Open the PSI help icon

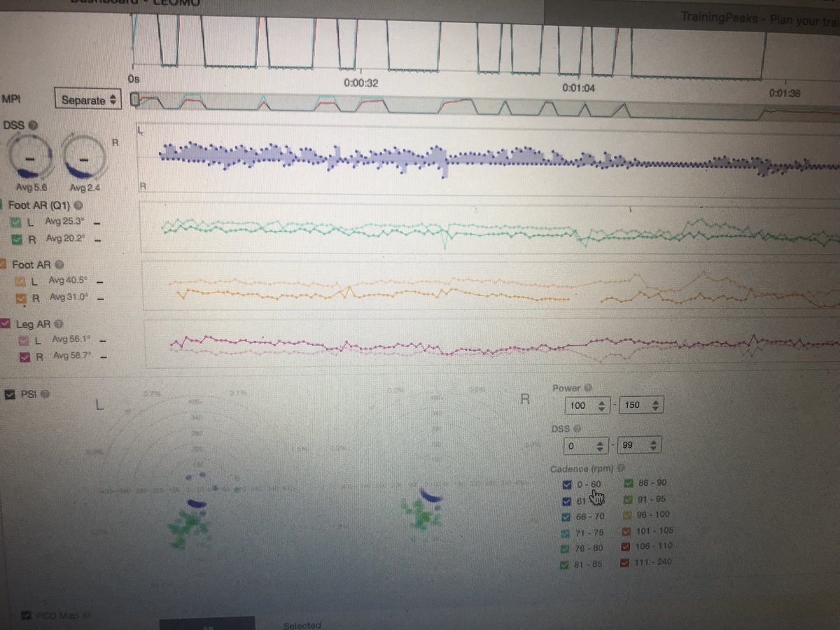45,395
